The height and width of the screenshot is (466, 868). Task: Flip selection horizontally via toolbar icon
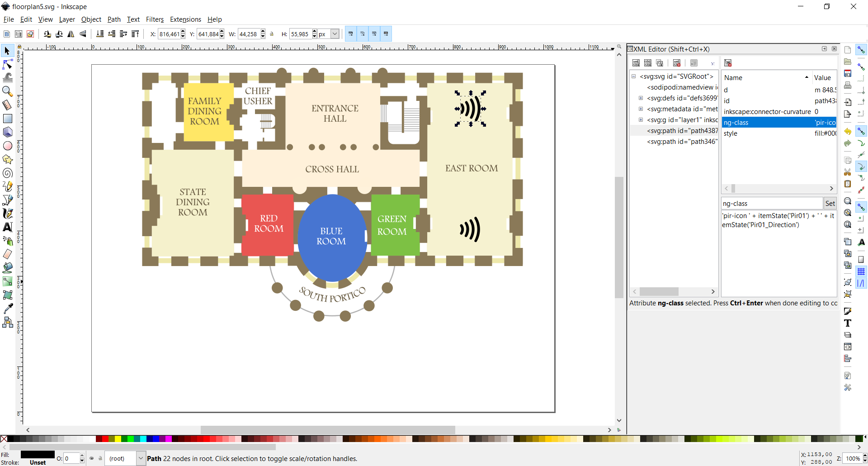pyautogui.click(x=71, y=34)
